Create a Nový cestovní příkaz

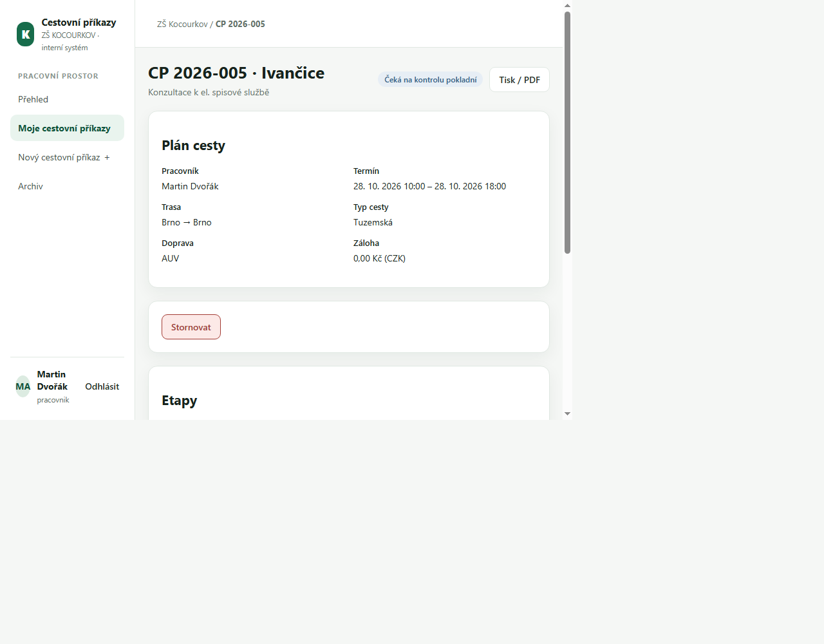tap(67, 157)
